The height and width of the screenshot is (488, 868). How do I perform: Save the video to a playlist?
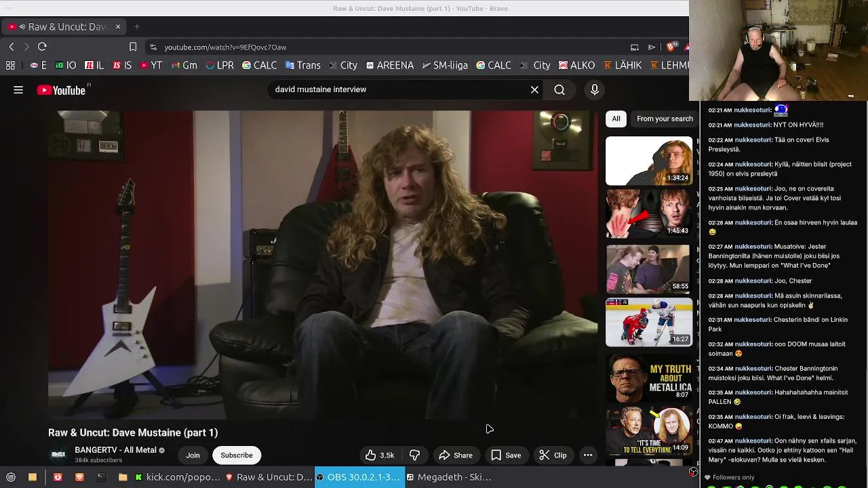click(506, 455)
